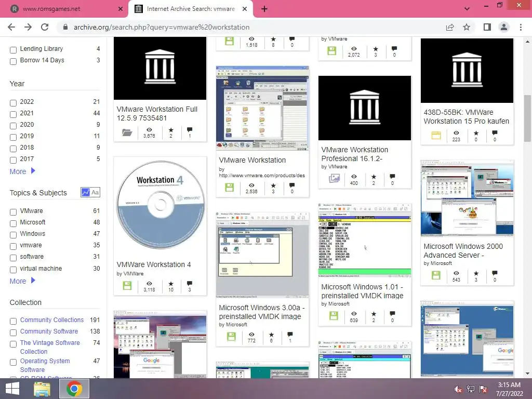Click web icon on 438D-55BK VMWare Workstation card
The height and width of the screenshot is (399, 532).
point(436,135)
